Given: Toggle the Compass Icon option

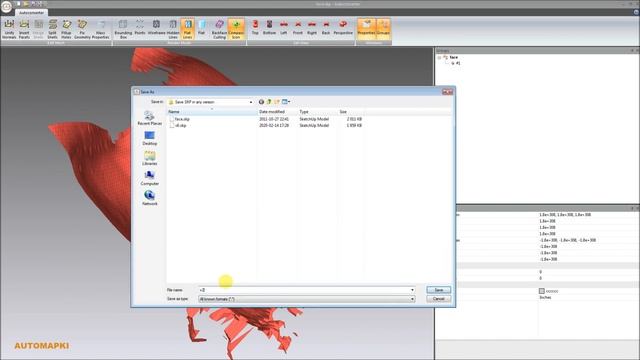Looking at the screenshot, I should [x=236, y=29].
